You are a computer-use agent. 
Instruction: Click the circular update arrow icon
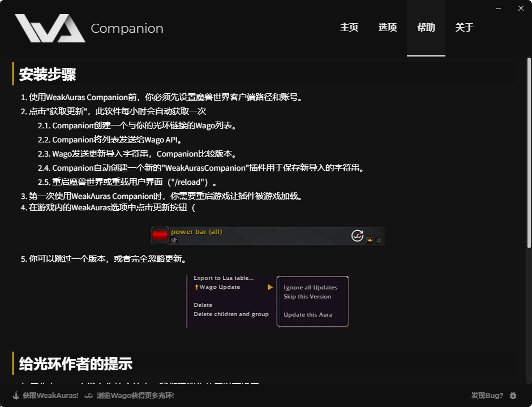pyautogui.click(x=358, y=235)
